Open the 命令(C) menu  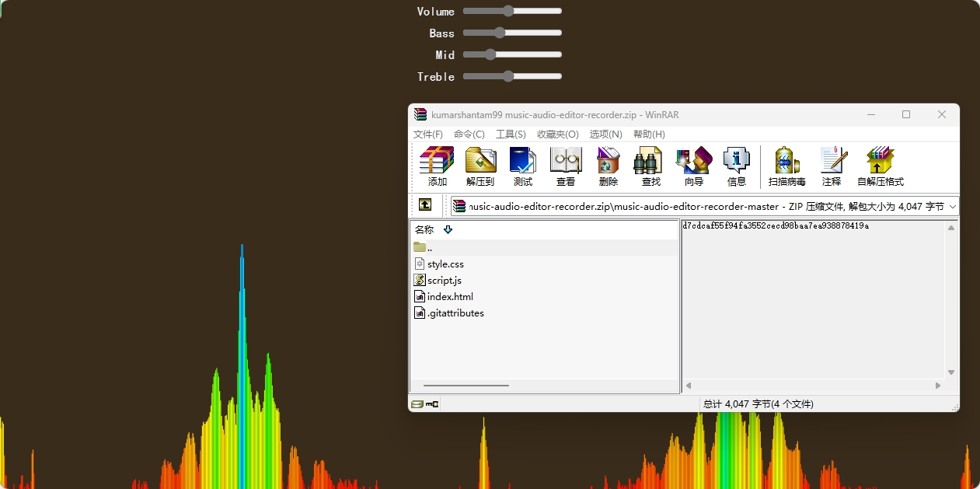pos(469,134)
